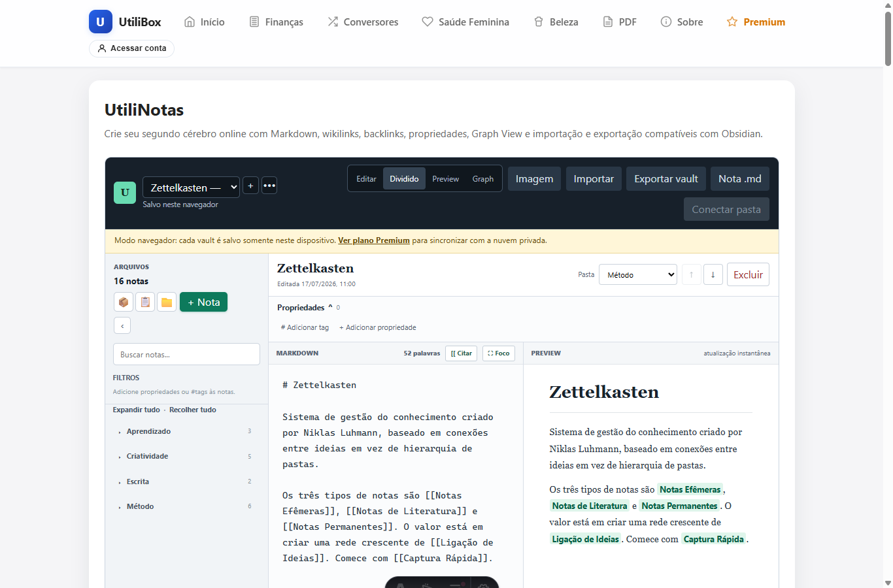Move note down with the down arrow
Viewport: 893px width, 588px height.
tap(713, 274)
